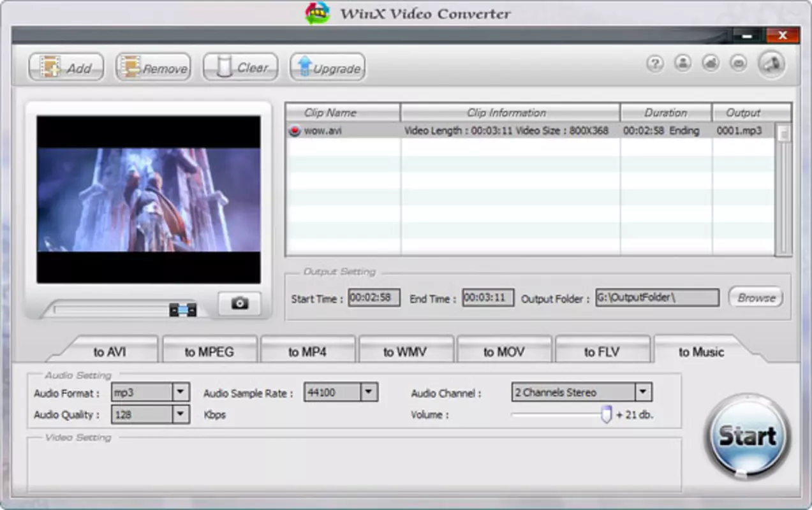Switch to the to MOV tab
Image resolution: width=812 pixels, height=510 pixels.
[504, 351]
